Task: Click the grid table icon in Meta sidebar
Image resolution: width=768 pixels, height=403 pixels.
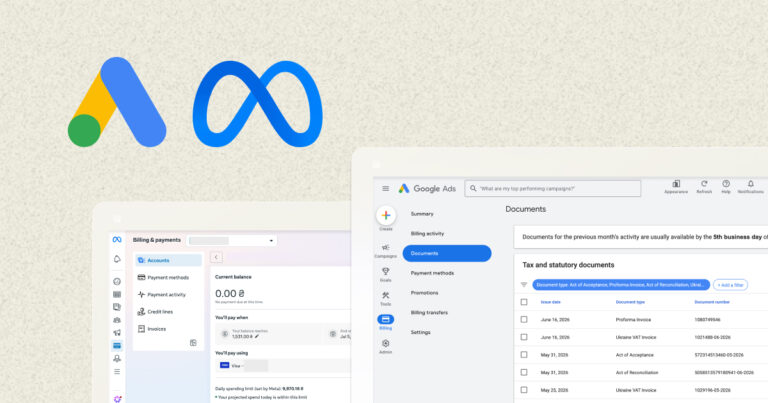Action: (117, 294)
